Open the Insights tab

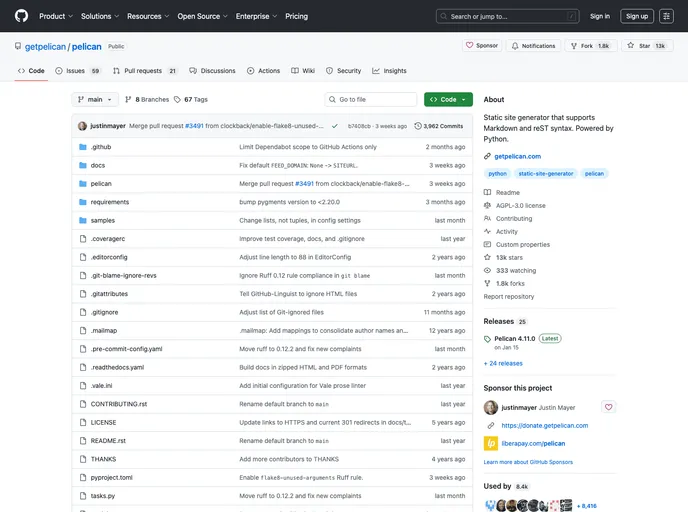coord(389,71)
